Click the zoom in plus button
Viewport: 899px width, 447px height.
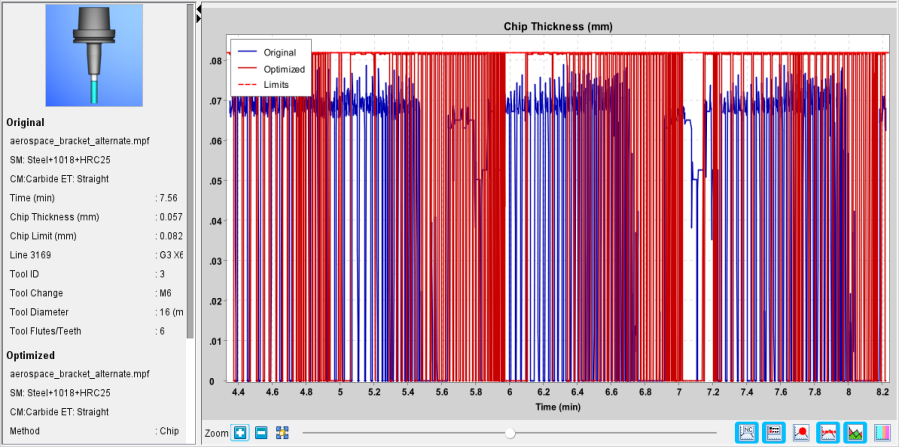click(x=240, y=433)
